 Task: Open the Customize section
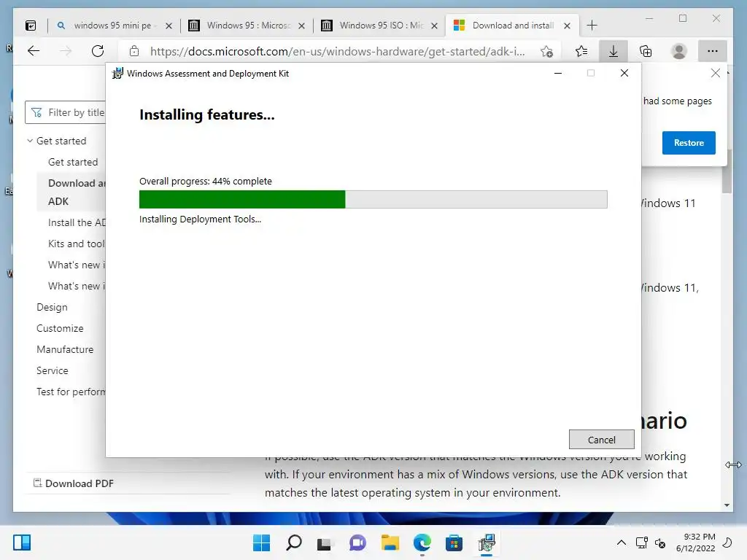tap(60, 328)
